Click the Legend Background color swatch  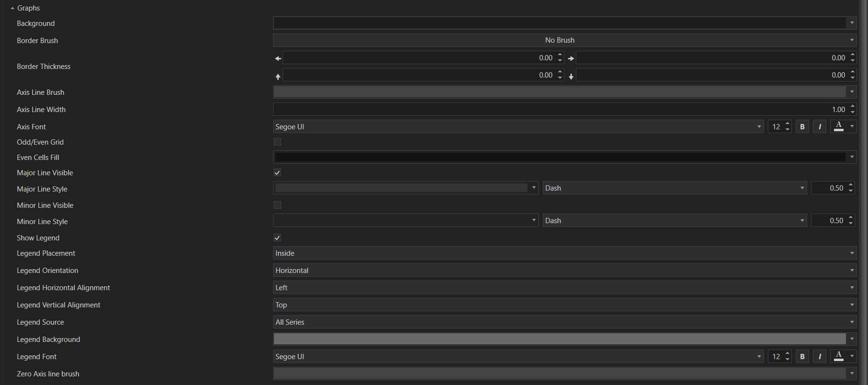(x=560, y=340)
